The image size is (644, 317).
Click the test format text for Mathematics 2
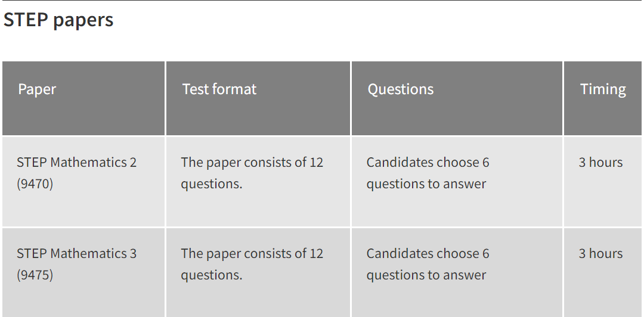click(x=252, y=173)
